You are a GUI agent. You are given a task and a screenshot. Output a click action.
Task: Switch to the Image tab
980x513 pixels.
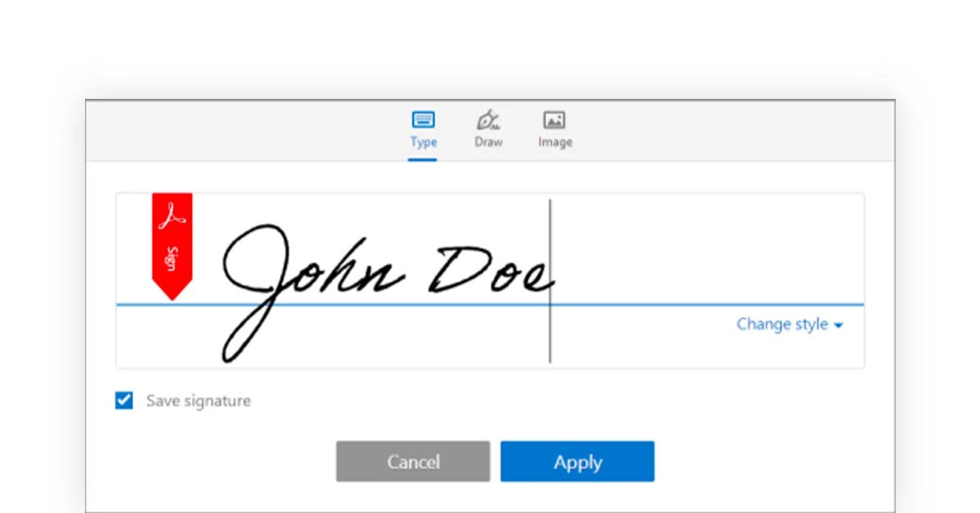555,131
